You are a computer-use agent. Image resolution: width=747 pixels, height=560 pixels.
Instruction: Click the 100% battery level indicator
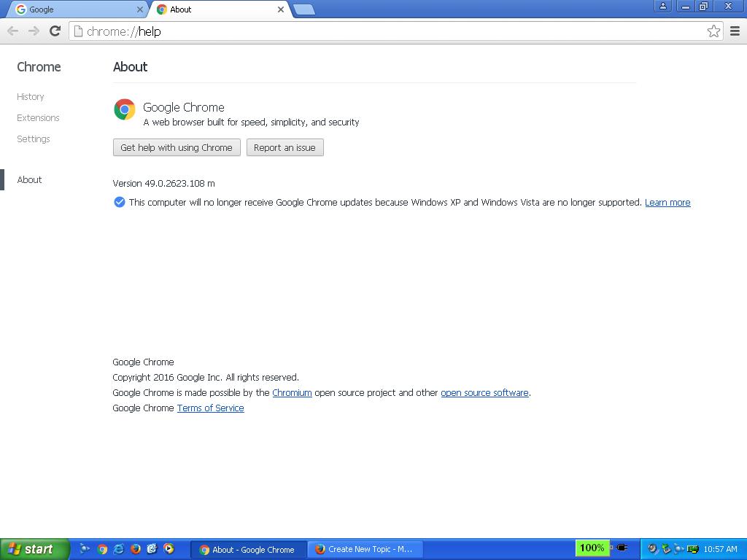pyautogui.click(x=592, y=548)
